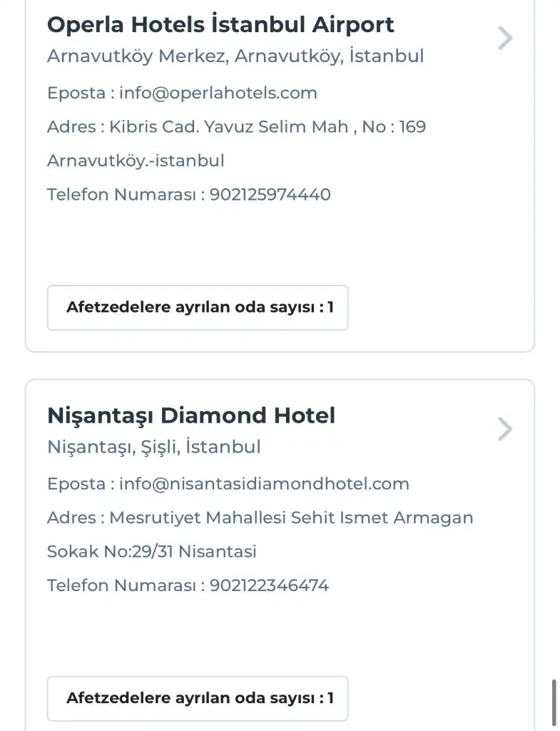
Task: Open the Operla Hotels card chevron arrow
Action: coord(505,38)
